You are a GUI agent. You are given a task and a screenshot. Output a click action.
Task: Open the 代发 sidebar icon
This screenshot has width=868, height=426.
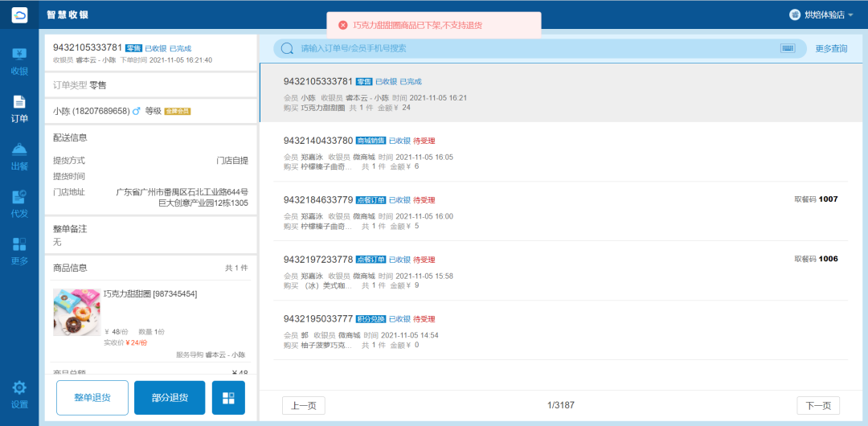coord(19,204)
